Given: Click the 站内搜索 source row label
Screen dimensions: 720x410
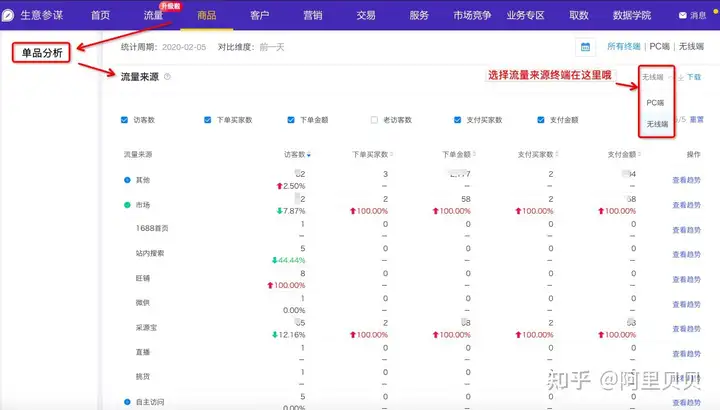Looking at the screenshot, I should (150, 253).
